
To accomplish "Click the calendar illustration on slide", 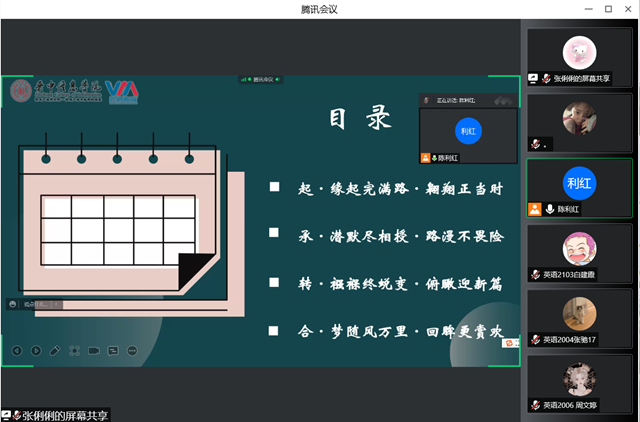I will (131, 224).
